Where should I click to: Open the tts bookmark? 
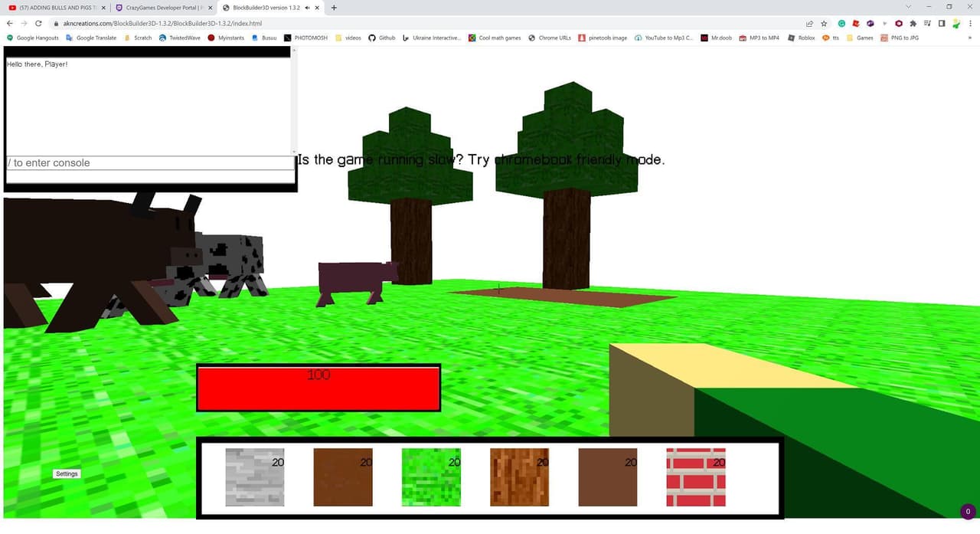click(x=831, y=38)
